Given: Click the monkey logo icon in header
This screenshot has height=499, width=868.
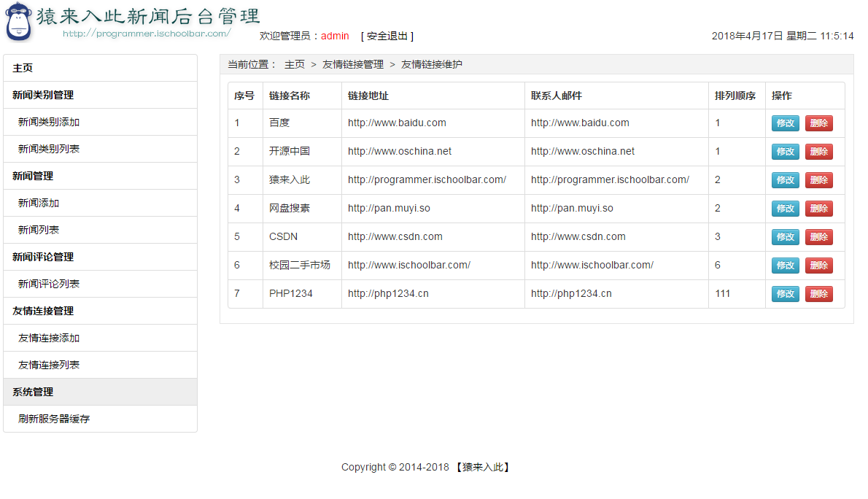Looking at the screenshot, I should click(x=19, y=22).
